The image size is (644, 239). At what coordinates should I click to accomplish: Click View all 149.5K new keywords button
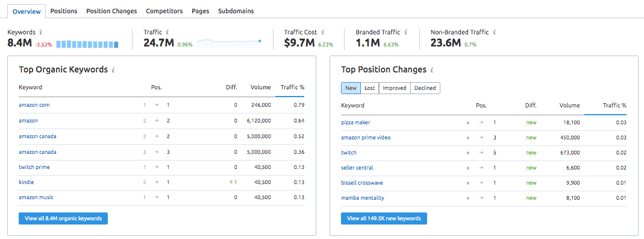click(384, 218)
